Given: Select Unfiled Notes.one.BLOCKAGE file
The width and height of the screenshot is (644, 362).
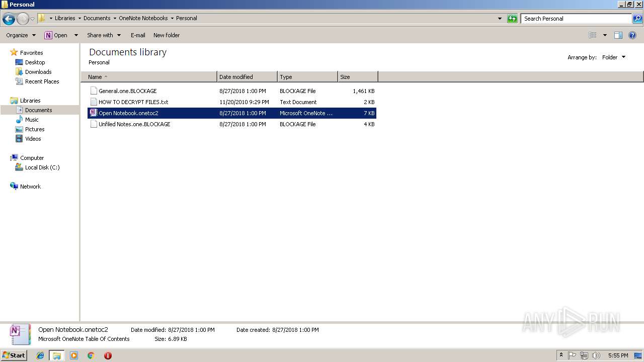Looking at the screenshot, I should [x=232, y=124].
